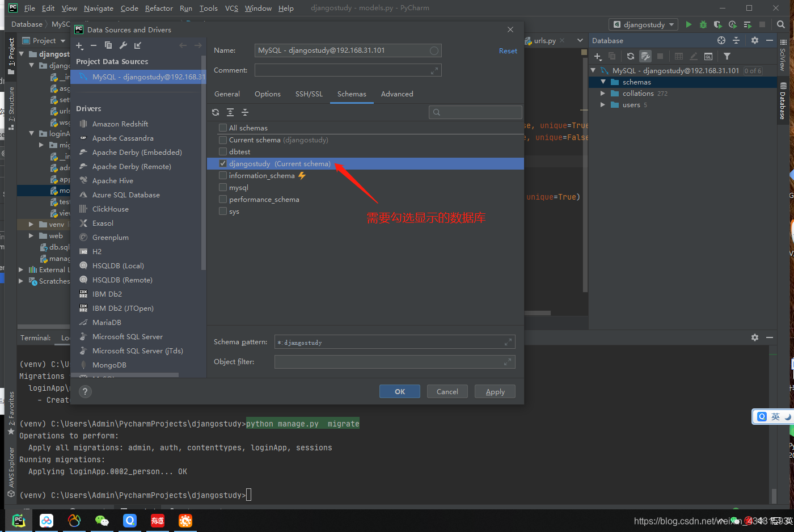Open WeChat from the taskbar
This screenshot has width=794, height=532.
coord(102,520)
